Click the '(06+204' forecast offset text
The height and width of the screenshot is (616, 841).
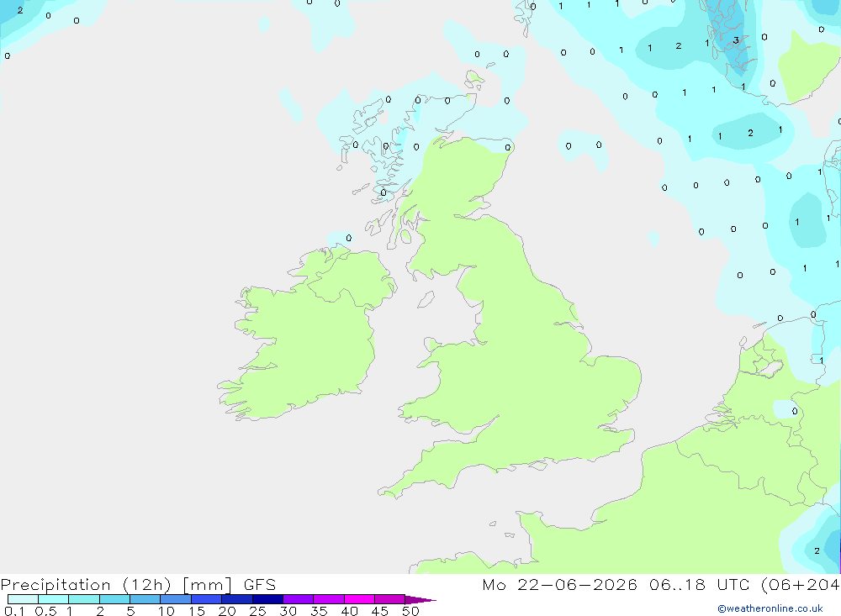coord(801,585)
